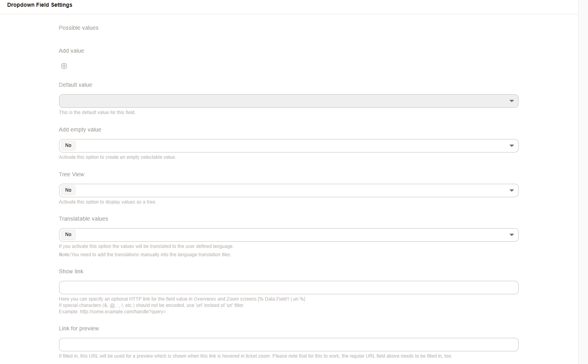Click the Possible values section label
The image size is (588, 364).
(78, 28)
